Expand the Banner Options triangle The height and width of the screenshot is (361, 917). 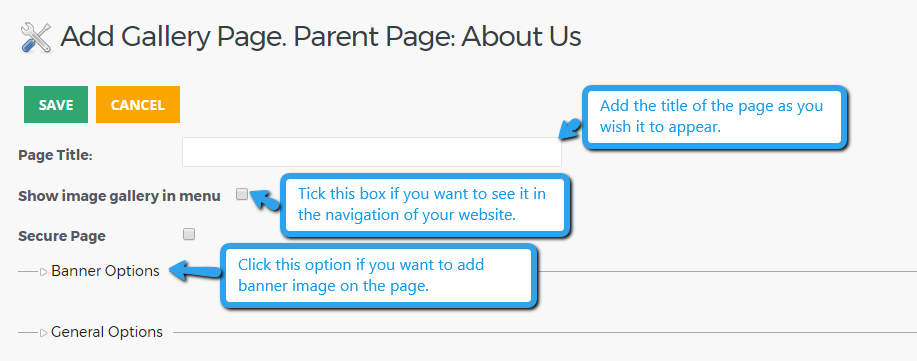point(44,271)
